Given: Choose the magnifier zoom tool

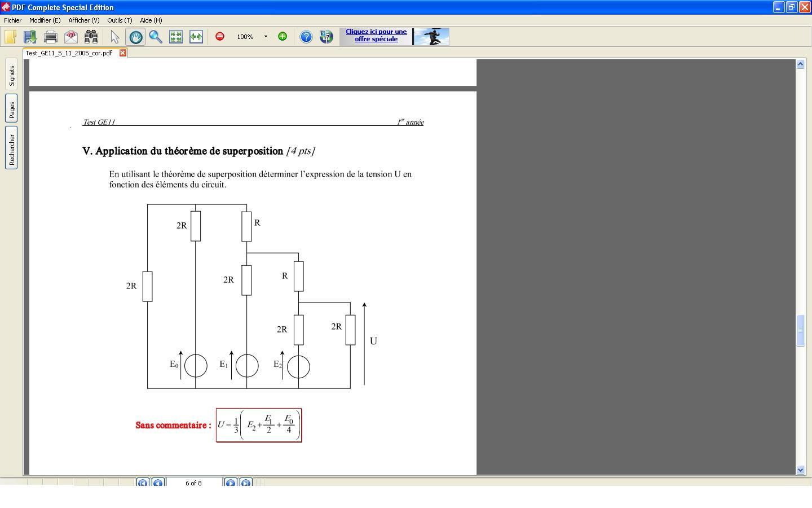Looking at the screenshot, I should [x=156, y=37].
